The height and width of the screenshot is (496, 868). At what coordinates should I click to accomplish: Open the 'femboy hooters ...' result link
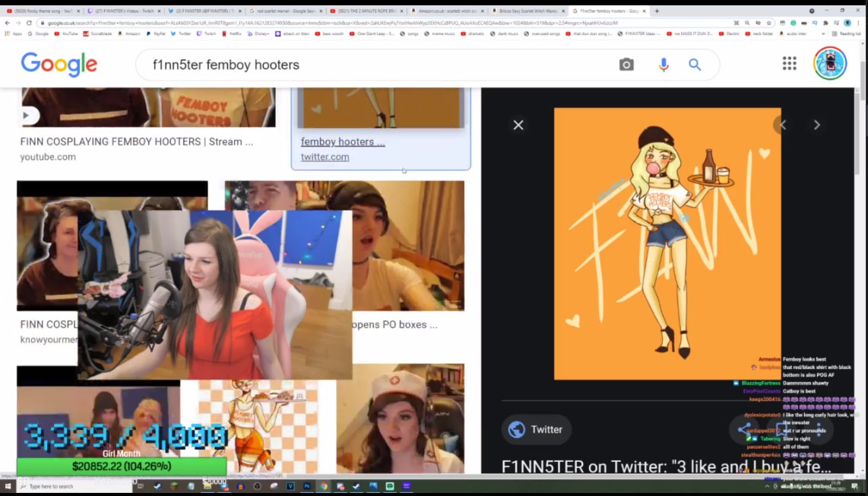(x=343, y=141)
